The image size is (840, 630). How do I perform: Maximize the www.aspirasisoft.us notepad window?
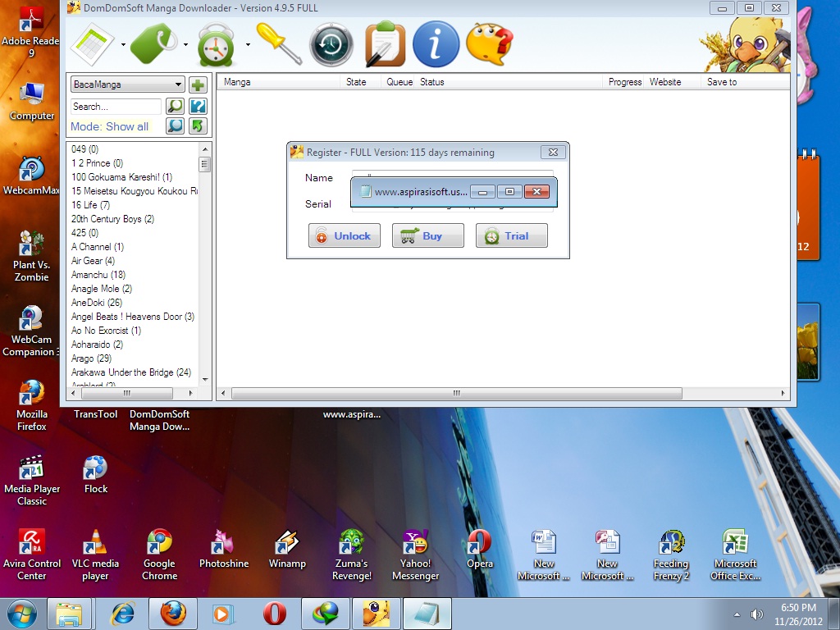pos(509,191)
